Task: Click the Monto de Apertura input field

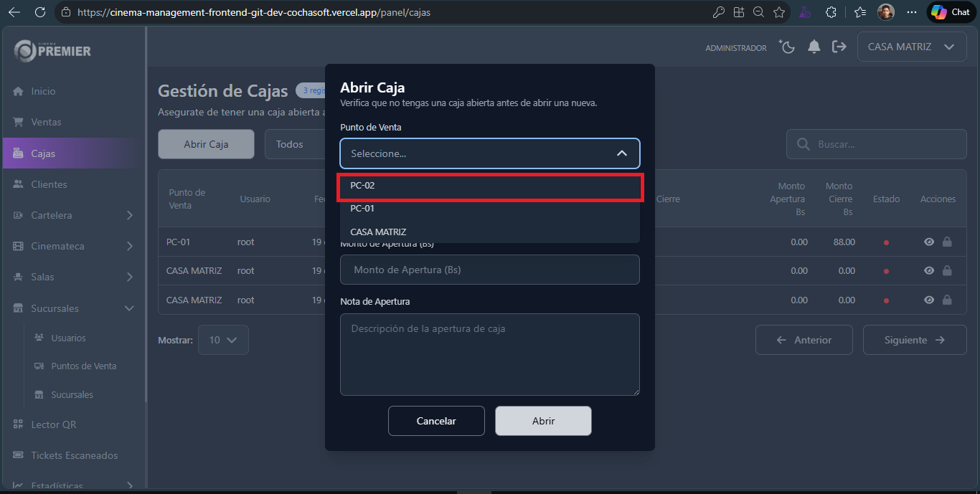Action: (490, 270)
